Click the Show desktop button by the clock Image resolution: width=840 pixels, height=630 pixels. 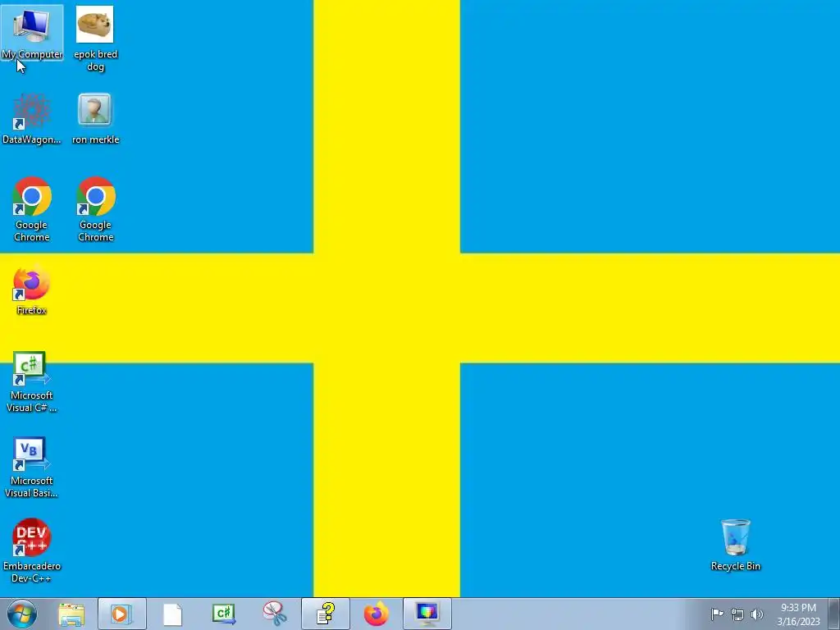834,614
